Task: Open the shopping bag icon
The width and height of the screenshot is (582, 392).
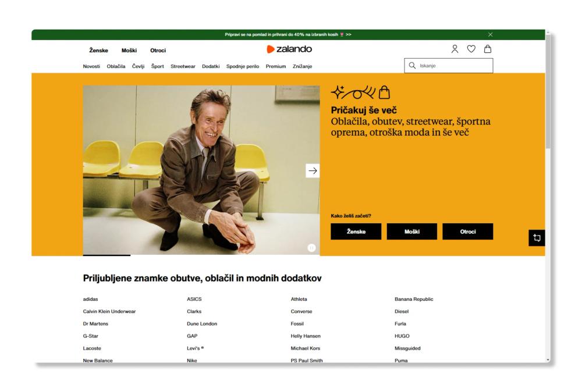Action: [488, 49]
